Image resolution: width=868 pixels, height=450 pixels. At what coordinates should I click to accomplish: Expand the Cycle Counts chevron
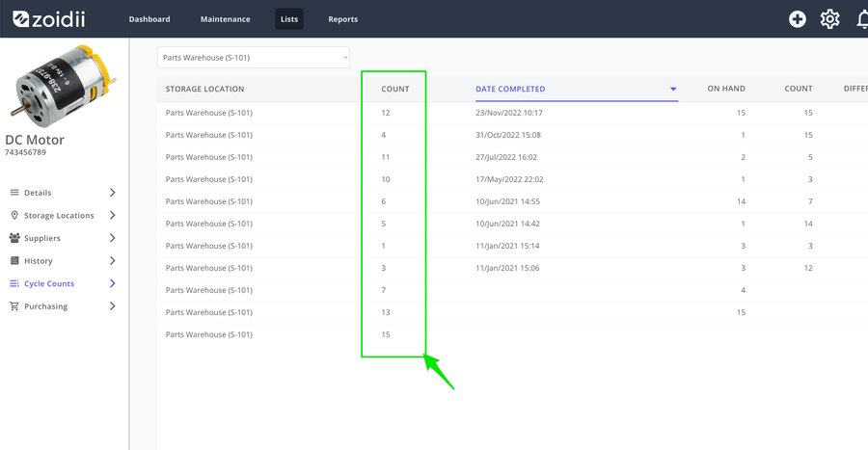pyautogui.click(x=113, y=283)
